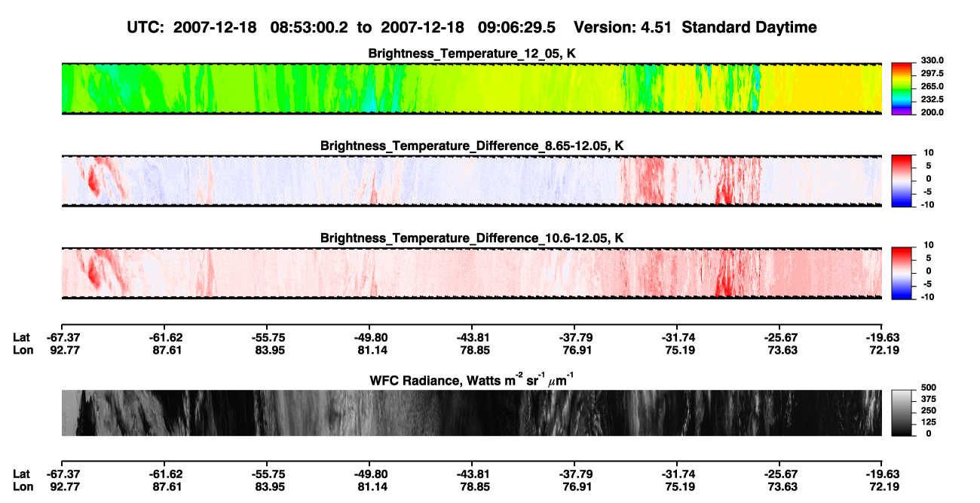Click longitude 92.77 on the upper axis
The height and width of the screenshot is (503, 980).
click(x=64, y=349)
